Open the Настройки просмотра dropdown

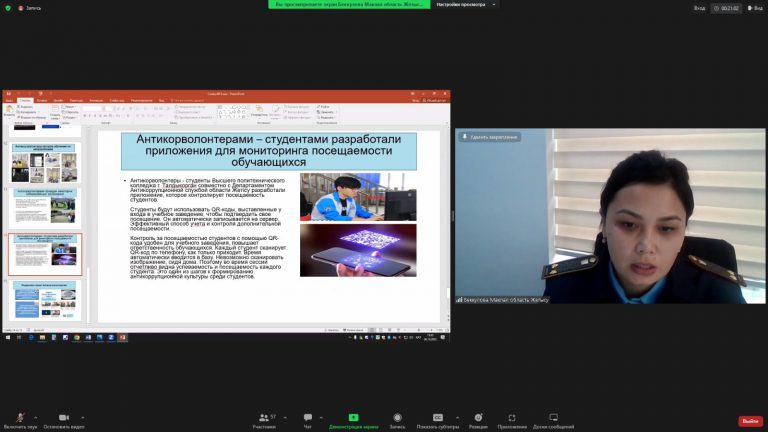tap(465, 4)
